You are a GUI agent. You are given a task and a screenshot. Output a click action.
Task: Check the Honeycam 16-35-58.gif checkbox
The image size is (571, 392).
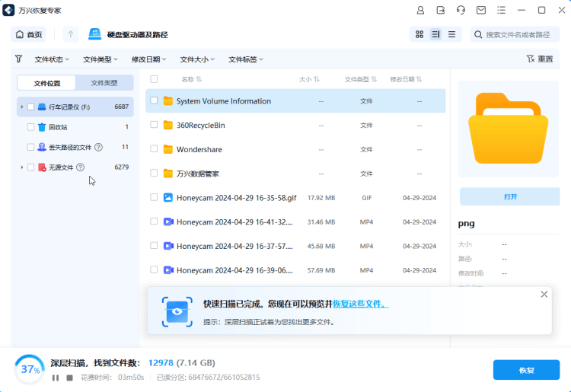(154, 197)
